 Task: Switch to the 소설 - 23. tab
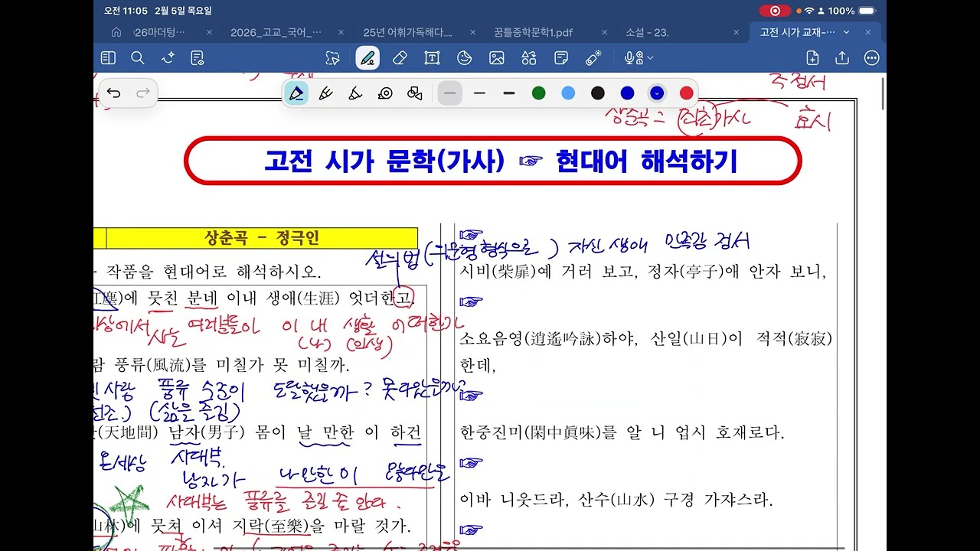click(648, 33)
